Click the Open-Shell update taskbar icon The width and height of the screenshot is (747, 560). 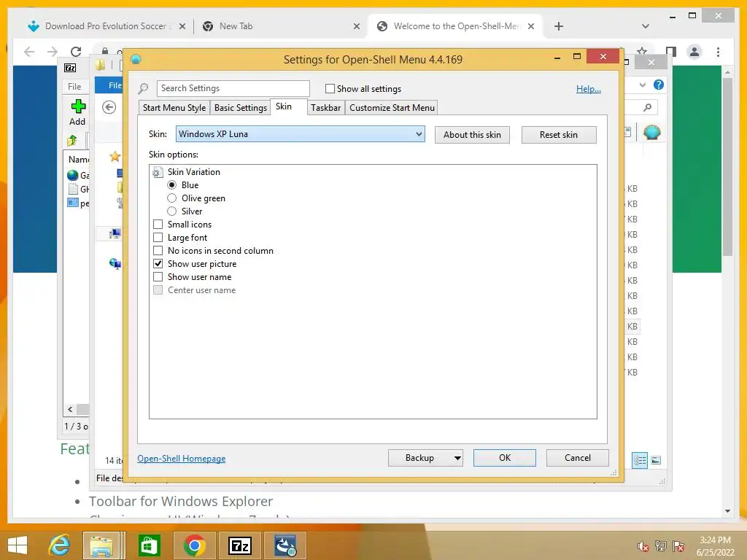(x=285, y=545)
